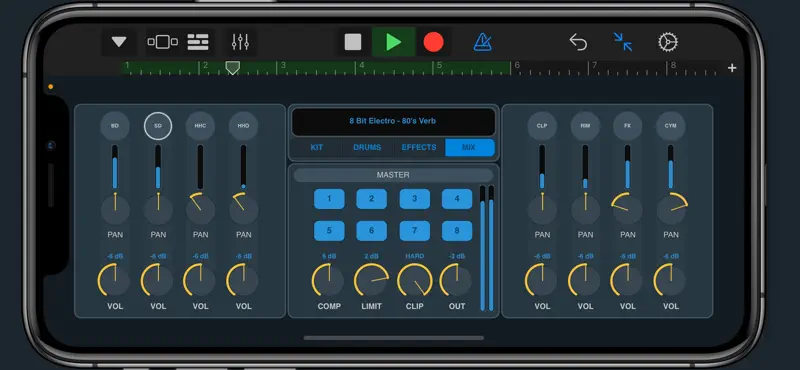
Task: Start recording with the red record button
Action: click(434, 42)
